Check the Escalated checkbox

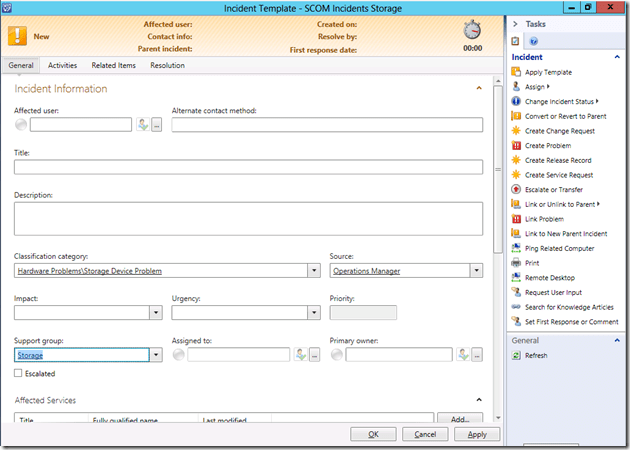click(20, 373)
